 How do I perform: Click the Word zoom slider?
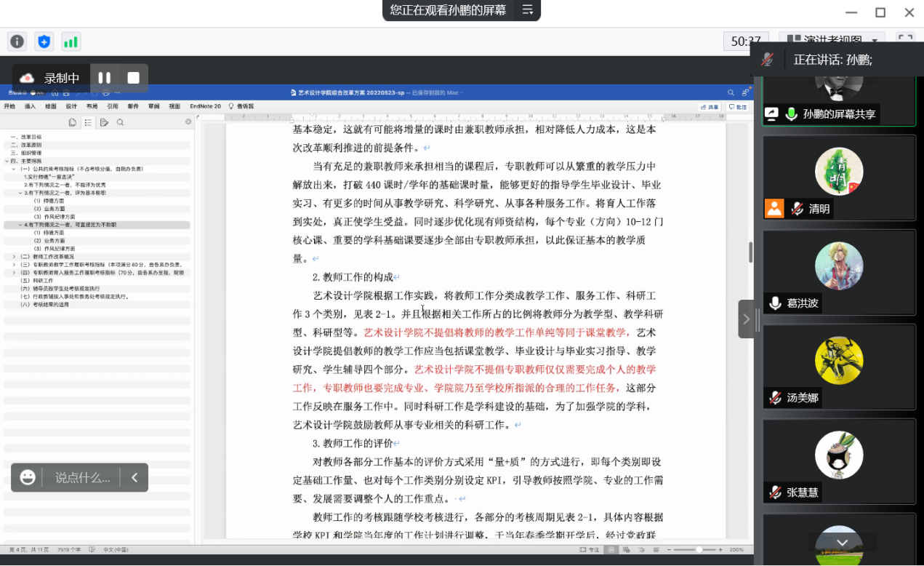tap(698, 549)
